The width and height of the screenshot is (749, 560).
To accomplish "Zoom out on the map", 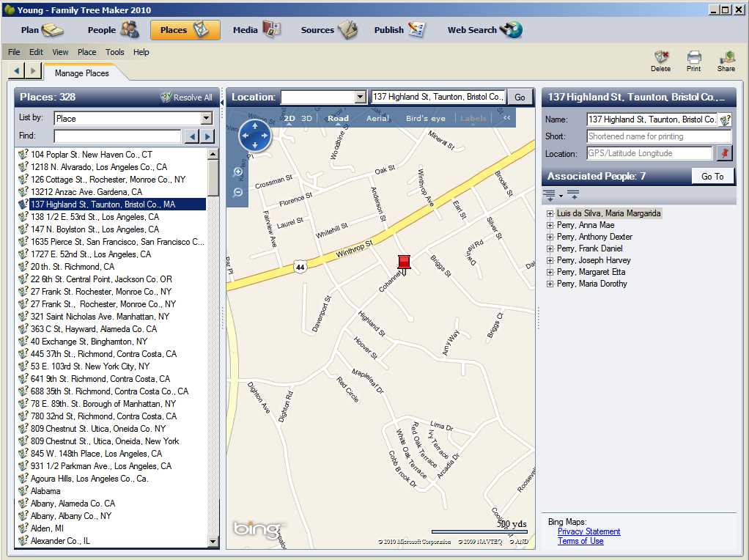I will (238, 193).
